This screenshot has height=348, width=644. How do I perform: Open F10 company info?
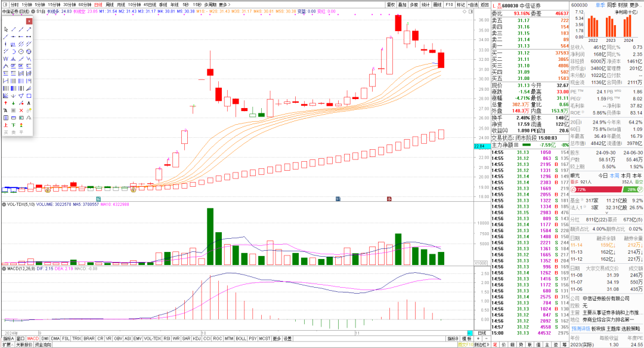pyautogui.click(x=449, y=5)
